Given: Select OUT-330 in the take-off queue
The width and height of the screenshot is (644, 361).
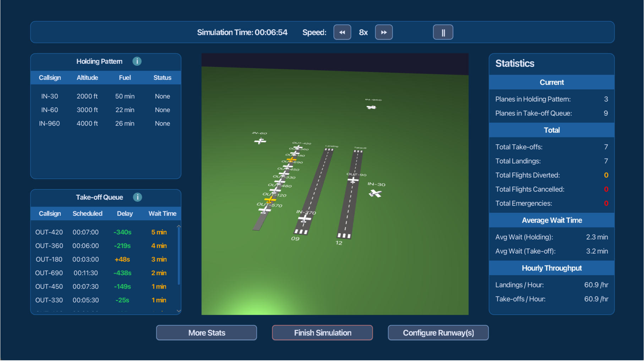Looking at the screenshot, I should [x=104, y=300].
